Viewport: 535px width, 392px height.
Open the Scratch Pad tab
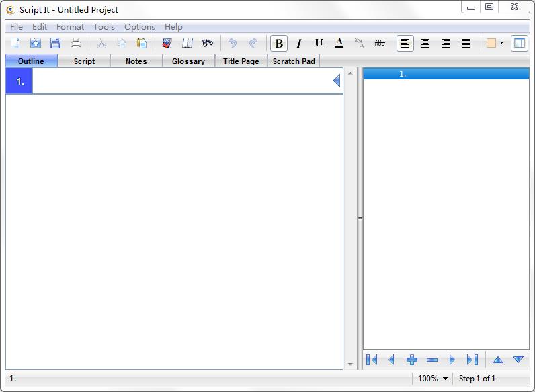pos(294,61)
